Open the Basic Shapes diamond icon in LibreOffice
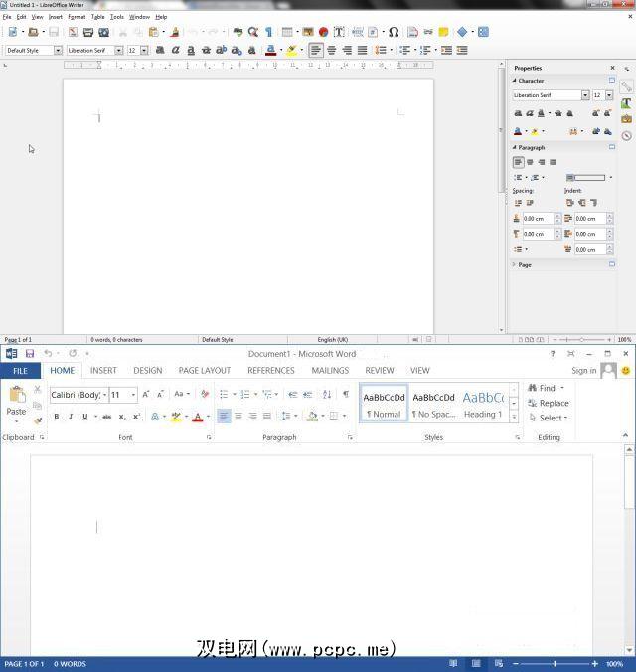This screenshot has height=672, width=636. point(462,32)
